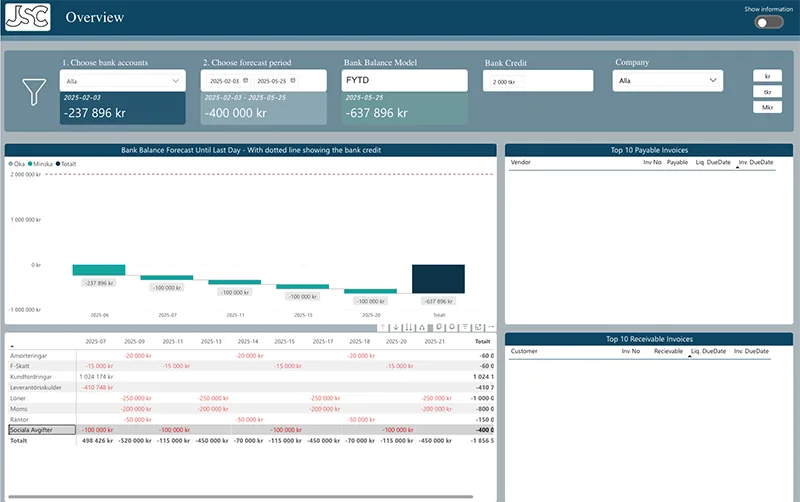Click the matrix horizontal scrollbar

click(240, 497)
